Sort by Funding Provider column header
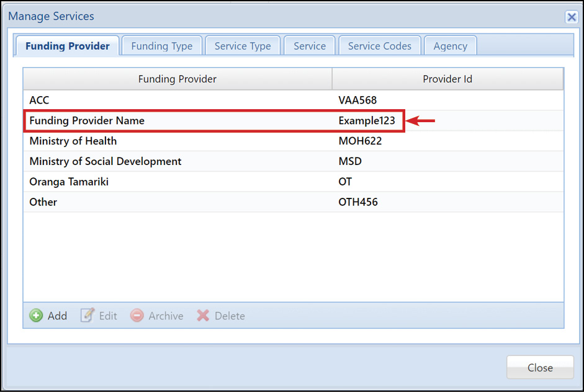Viewport: 584px width, 392px height. coord(177,79)
